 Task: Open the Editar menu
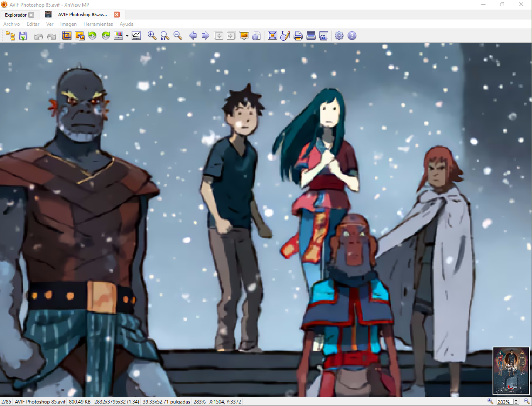33,24
